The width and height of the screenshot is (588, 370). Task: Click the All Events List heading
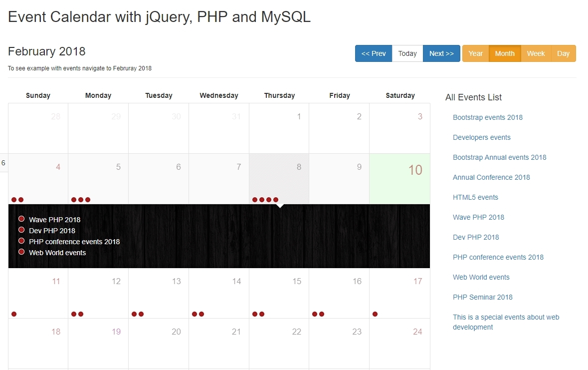(x=473, y=97)
